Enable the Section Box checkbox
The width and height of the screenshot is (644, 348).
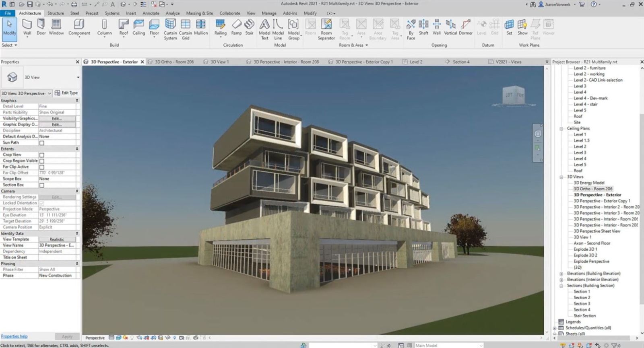click(x=42, y=185)
